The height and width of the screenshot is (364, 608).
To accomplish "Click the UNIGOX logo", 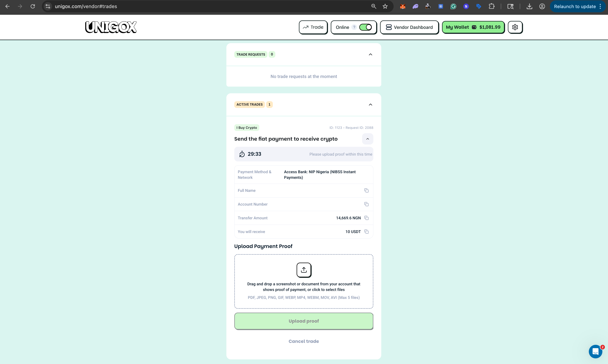I will coord(111,27).
